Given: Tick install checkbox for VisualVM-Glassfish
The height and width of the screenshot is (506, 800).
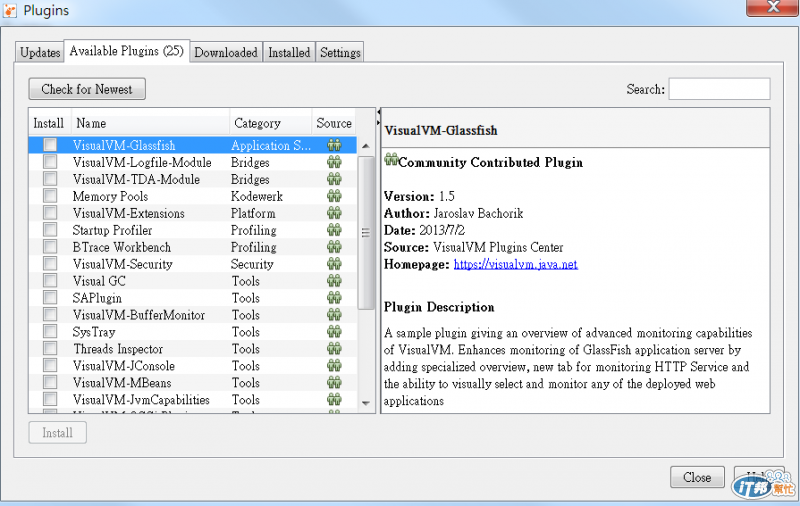Looking at the screenshot, I should 50,145.
